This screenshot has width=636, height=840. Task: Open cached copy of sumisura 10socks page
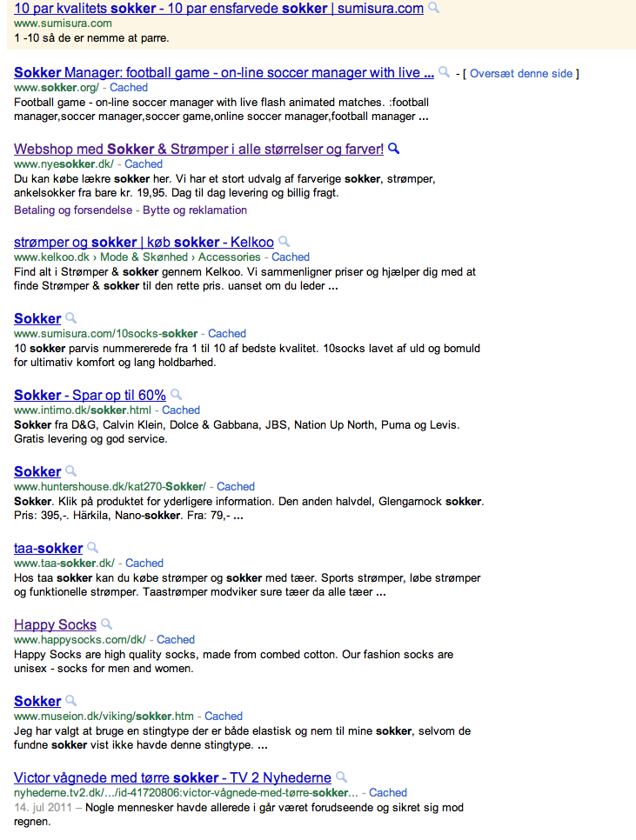click(227, 334)
